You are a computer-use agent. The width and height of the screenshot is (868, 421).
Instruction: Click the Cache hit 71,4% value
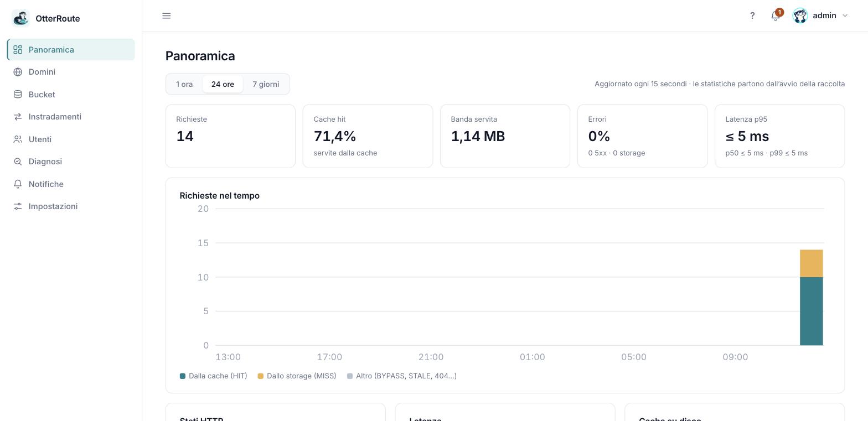point(335,137)
